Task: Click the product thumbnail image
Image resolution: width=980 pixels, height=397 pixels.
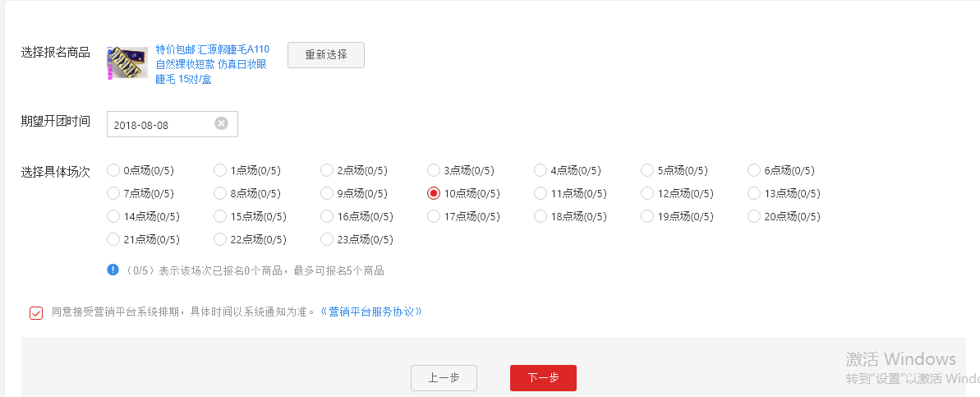Action: coord(122,63)
